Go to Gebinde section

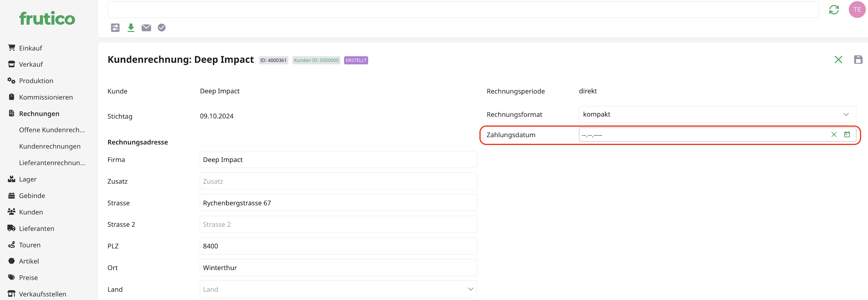[32, 195]
